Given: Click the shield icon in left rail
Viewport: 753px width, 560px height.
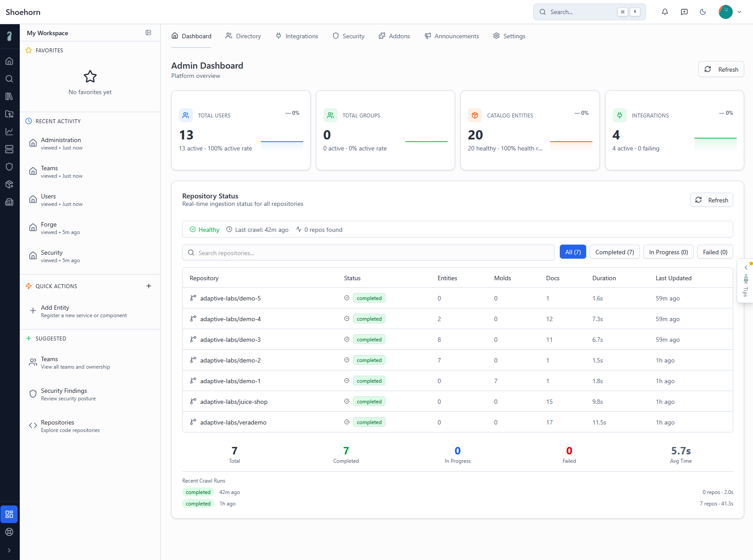Looking at the screenshot, I should (9, 167).
